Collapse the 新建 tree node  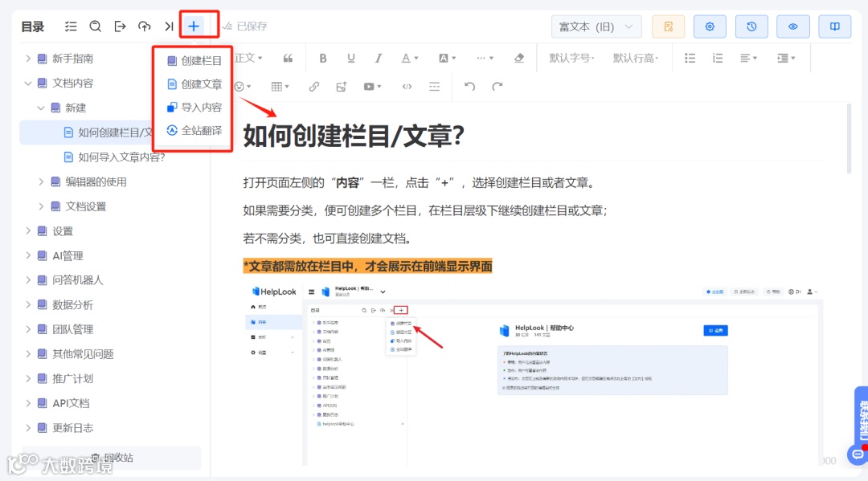pyautogui.click(x=40, y=108)
